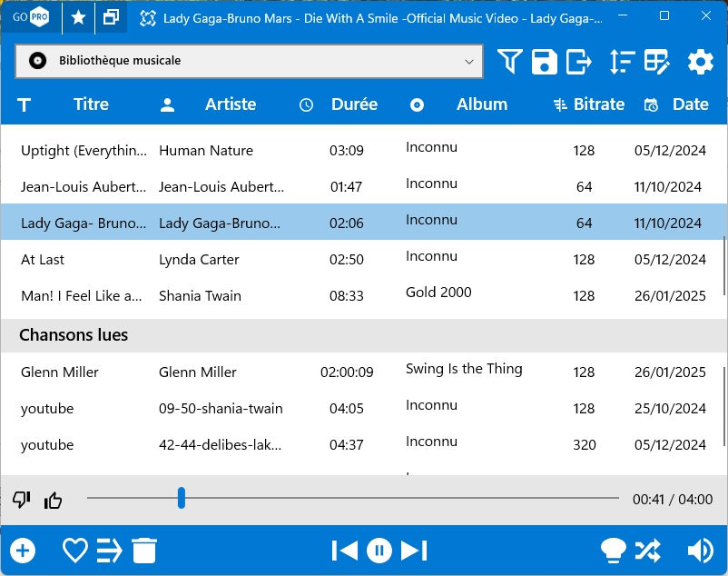Click the playback progress slider handle
Viewport: 728px width, 576px height.
tap(182, 498)
